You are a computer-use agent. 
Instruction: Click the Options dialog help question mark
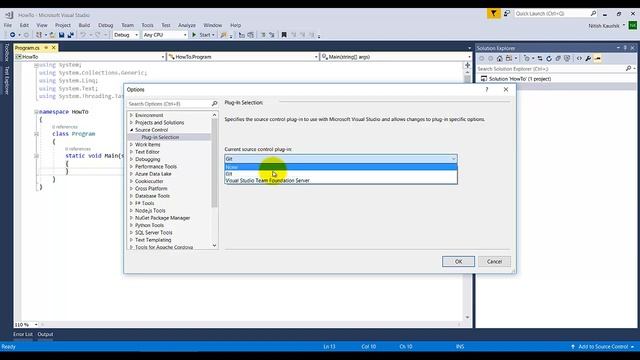tap(487, 89)
